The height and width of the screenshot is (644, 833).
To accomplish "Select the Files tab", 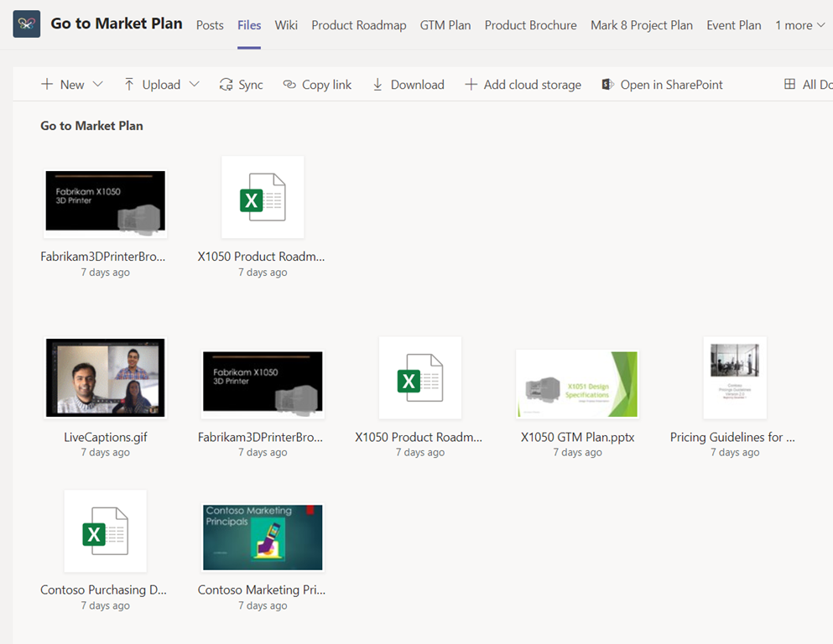I will pos(249,25).
